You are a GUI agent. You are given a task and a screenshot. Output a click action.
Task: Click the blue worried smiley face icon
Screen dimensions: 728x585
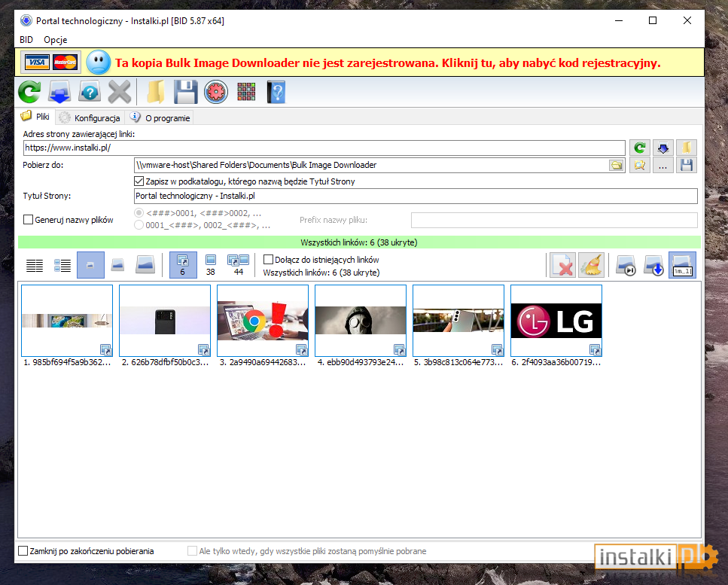[99, 62]
